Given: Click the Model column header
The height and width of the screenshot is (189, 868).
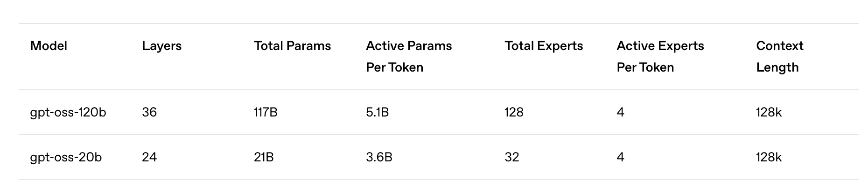Looking at the screenshot, I should (x=49, y=46).
